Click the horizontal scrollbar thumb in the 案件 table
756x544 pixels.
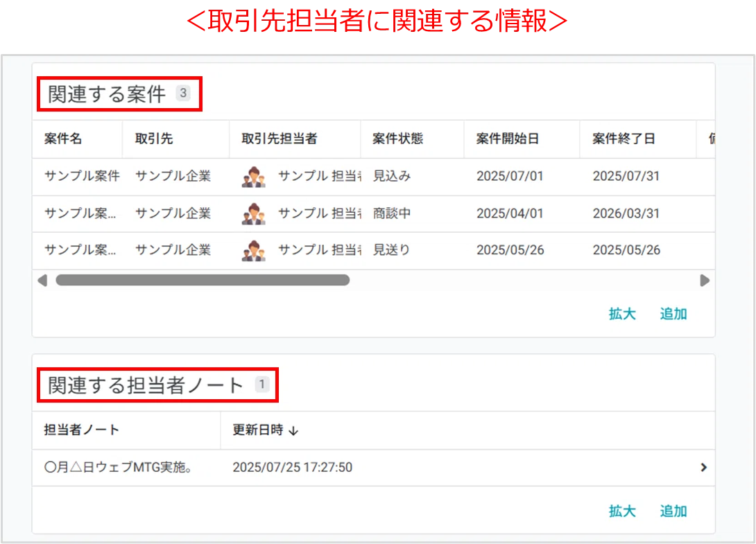pos(203,281)
